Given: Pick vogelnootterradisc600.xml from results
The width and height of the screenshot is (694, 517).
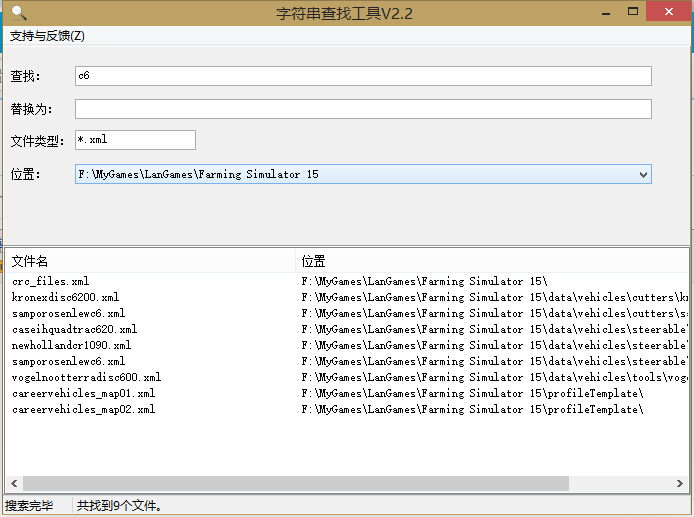Looking at the screenshot, I should pyautogui.click(x=86, y=378).
